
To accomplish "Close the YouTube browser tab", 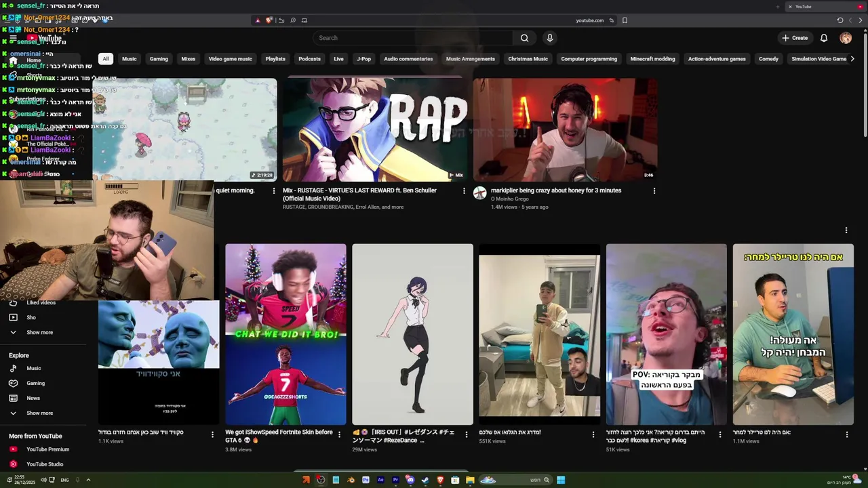I will pos(789,7).
